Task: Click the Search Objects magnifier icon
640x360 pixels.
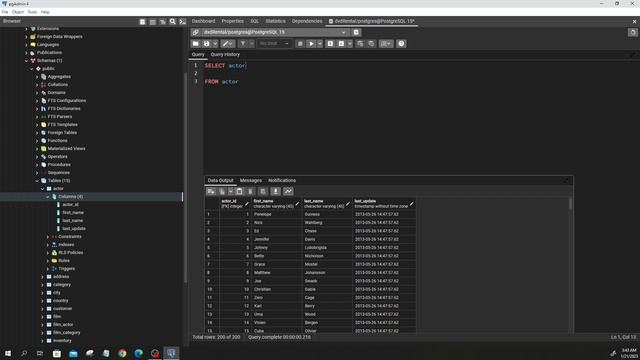Action: tap(173, 22)
